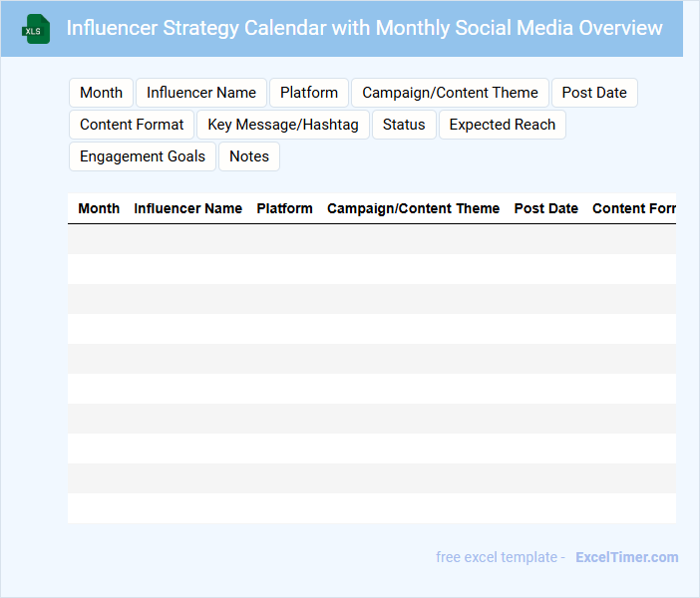This screenshot has width=700, height=598.
Task: Click the Status tag button
Action: (404, 125)
